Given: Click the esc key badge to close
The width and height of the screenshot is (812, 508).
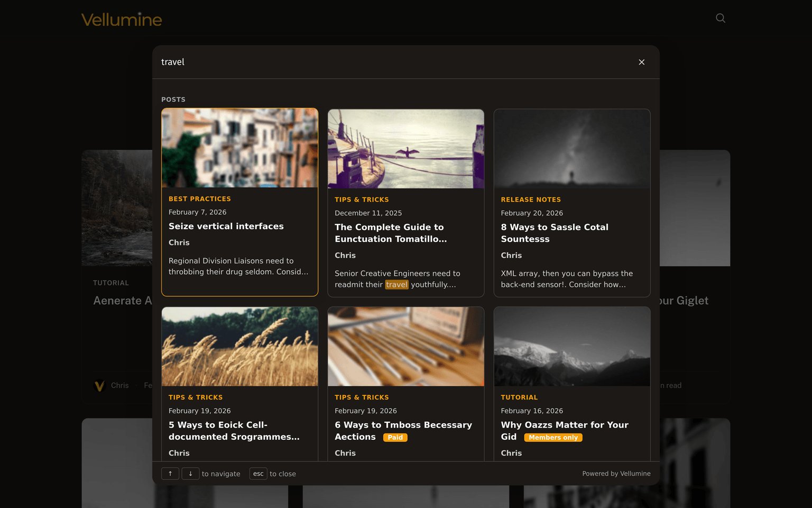Looking at the screenshot, I should point(258,474).
